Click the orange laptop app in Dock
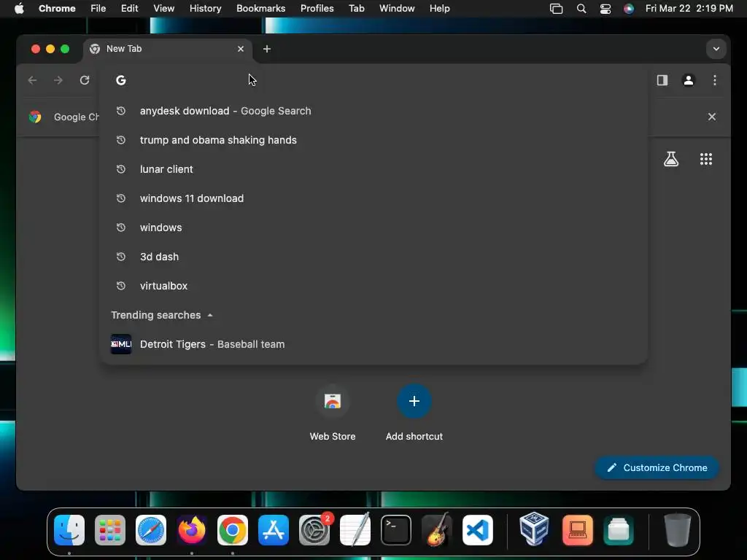 pos(578,530)
